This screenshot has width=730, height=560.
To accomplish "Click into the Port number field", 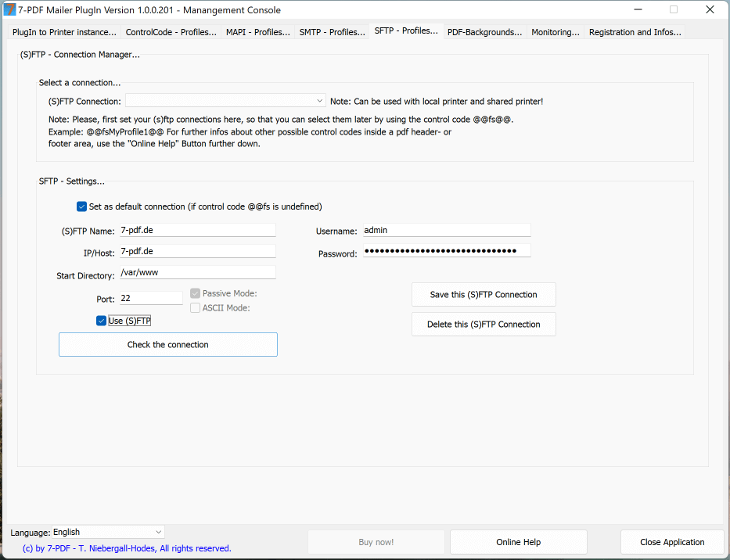I will pos(150,298).
